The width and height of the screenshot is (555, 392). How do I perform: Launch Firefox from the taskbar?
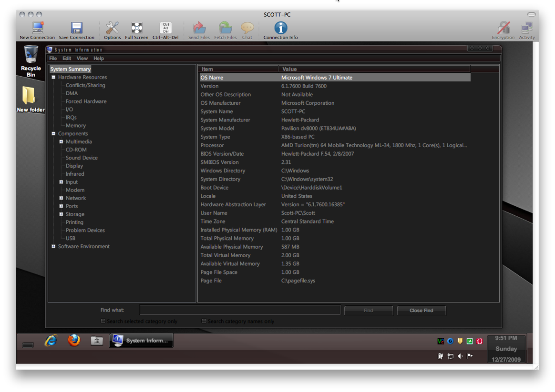coord(74,341)
